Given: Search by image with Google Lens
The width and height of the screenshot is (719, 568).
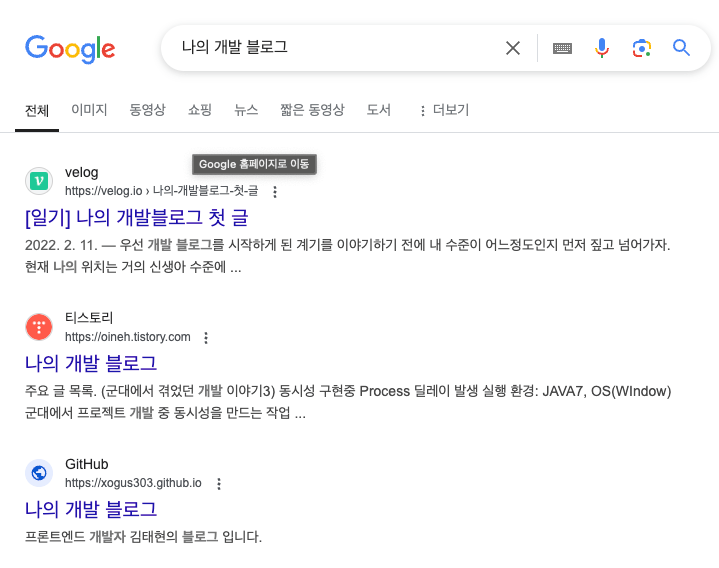Looking at the screenshot, I should [x=641, y=48].
